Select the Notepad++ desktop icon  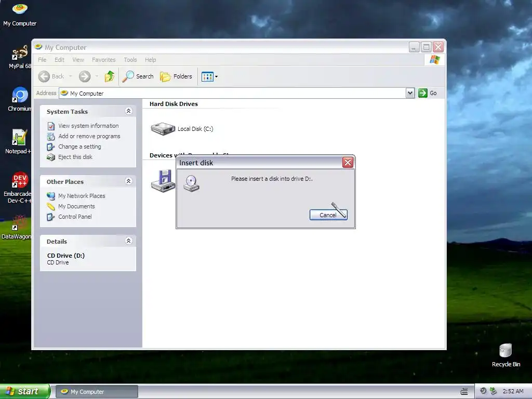(x=19, y=142)
